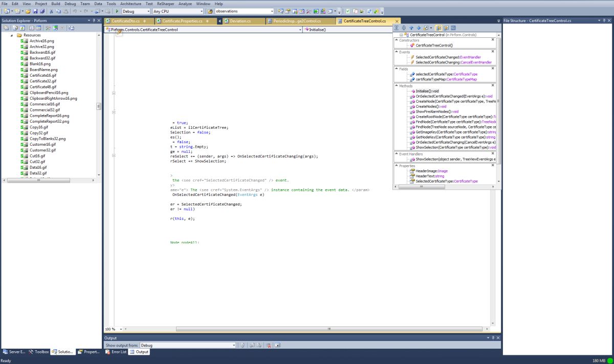
Task: Toggle second File Structure filter button
Action: pyautogui.click(x=446, y=28)
